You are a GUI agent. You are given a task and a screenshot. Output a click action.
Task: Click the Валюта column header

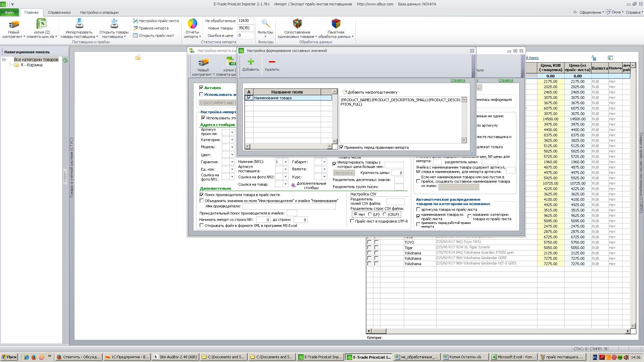coord(600,68)
